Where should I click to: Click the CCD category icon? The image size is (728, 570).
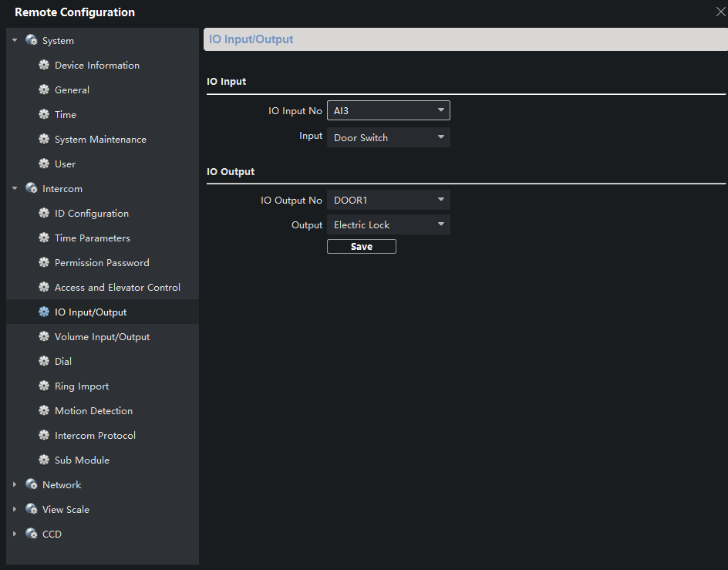[x=32, y=535]
